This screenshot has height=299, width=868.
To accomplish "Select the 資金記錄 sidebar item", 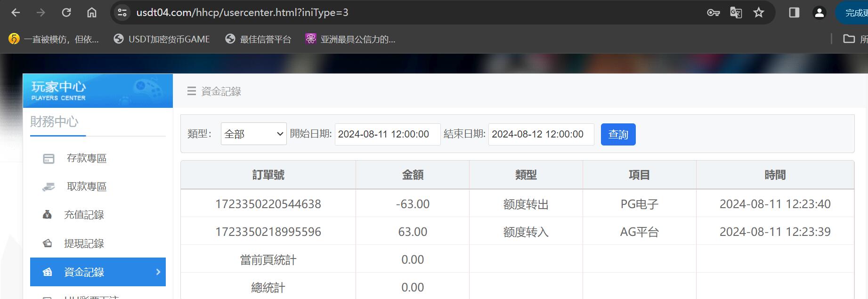I will pyautogui.click(x=98, y=272).
